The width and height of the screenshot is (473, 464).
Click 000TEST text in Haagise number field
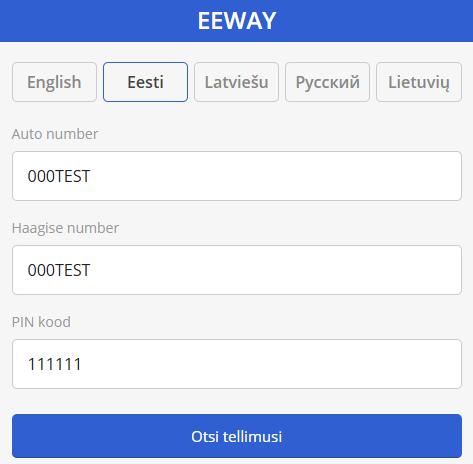(x=59, y=270)
